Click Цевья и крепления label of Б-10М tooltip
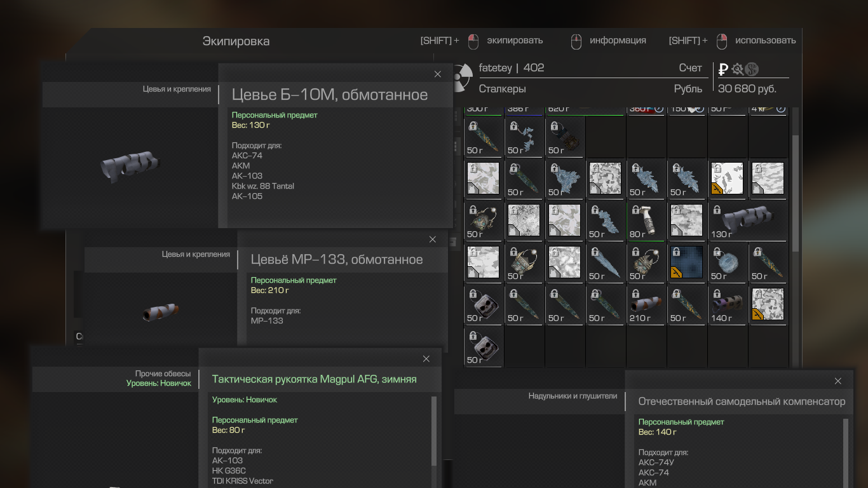The width and height of the screenshot is (868, 488). tap(177, 89)
